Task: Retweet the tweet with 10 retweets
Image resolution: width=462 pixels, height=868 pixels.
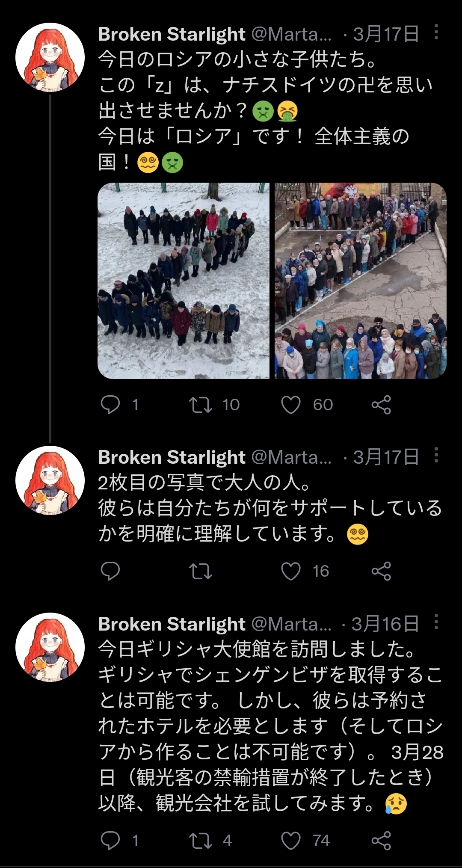Action: 201,404
